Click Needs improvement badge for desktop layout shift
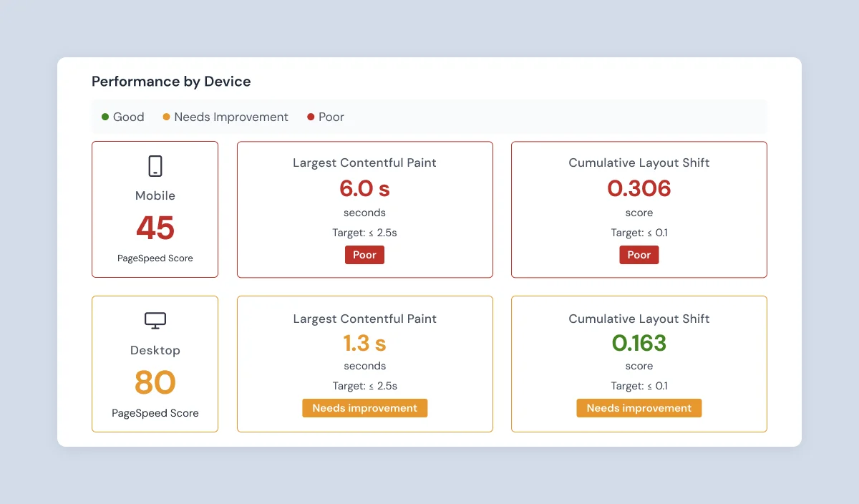The width and height of the screenshot is (859, 504). [639, 407]
